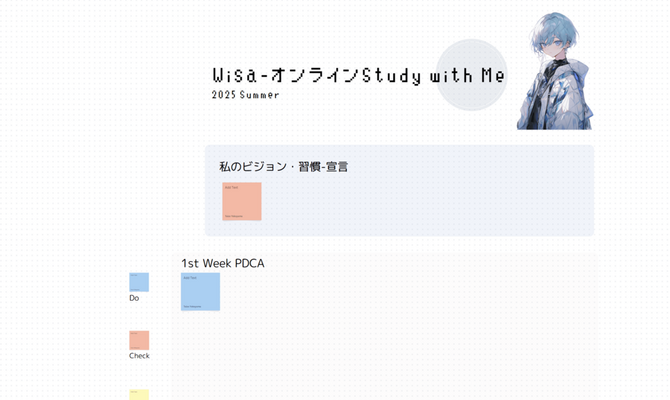
Task: Click the 2025 Summer subtitle
Action: (x=245, y=95)
